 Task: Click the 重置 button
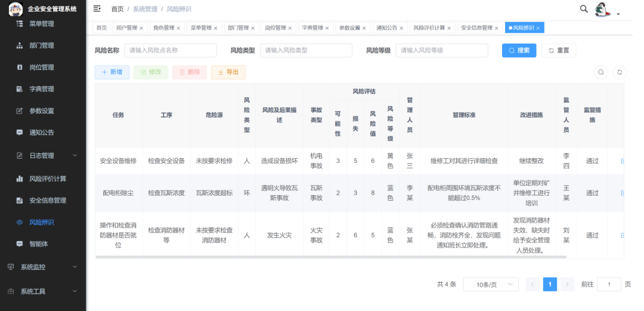(x=559, y=51)
